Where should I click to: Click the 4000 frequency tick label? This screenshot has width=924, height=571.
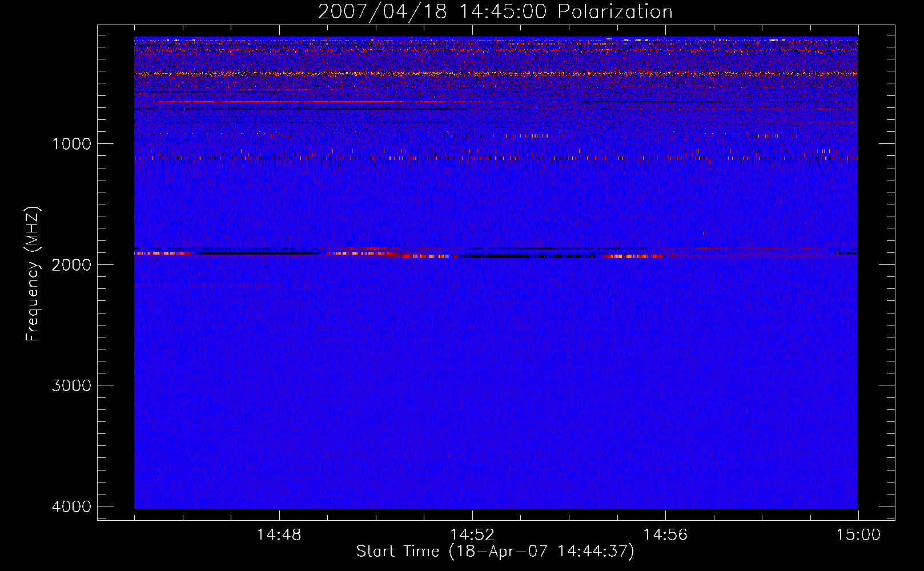point(71,506)
